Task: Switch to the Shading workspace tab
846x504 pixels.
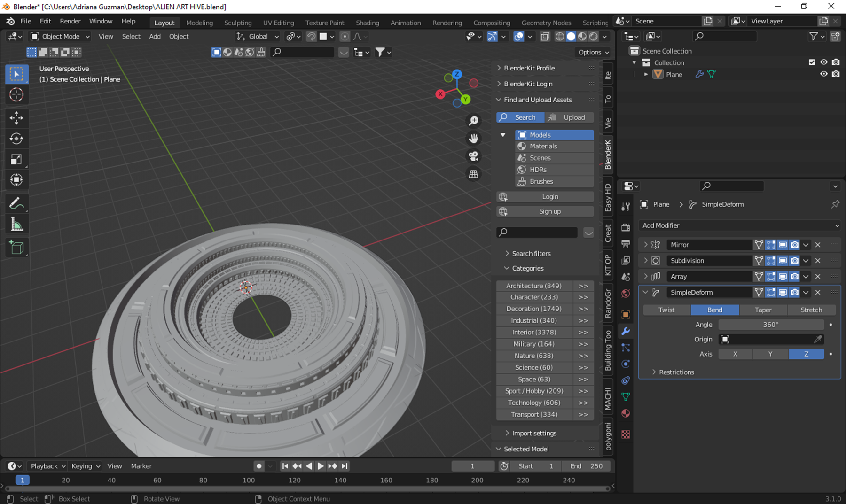Action: (367, 23)
